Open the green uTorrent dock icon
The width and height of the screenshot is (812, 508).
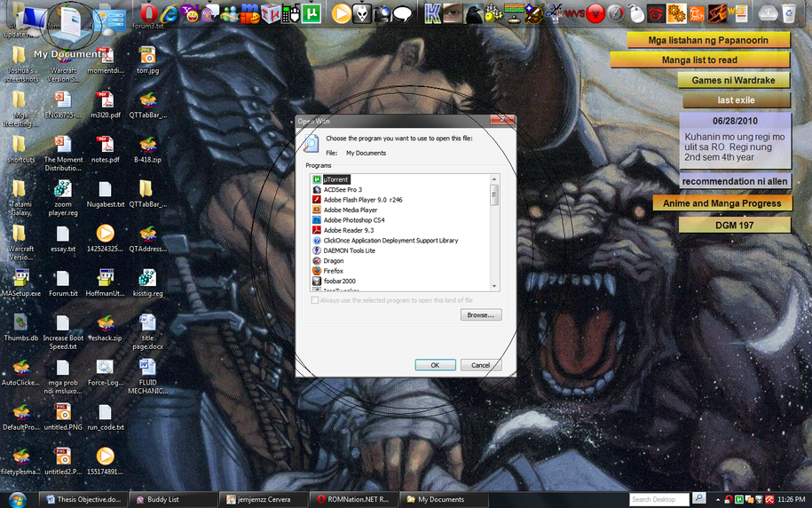pos(311,14)
